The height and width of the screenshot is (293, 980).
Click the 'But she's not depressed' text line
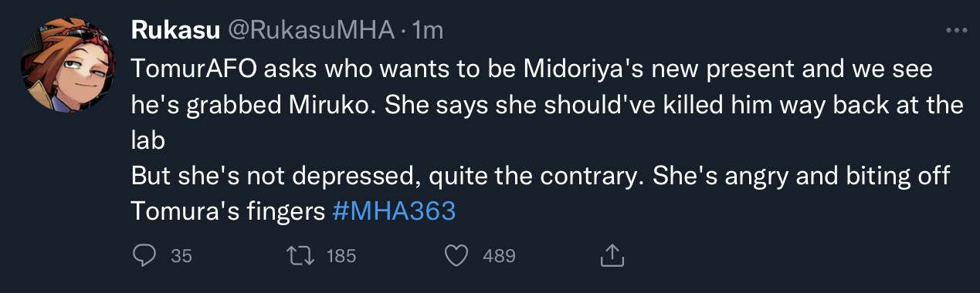(x=541, y=176)
